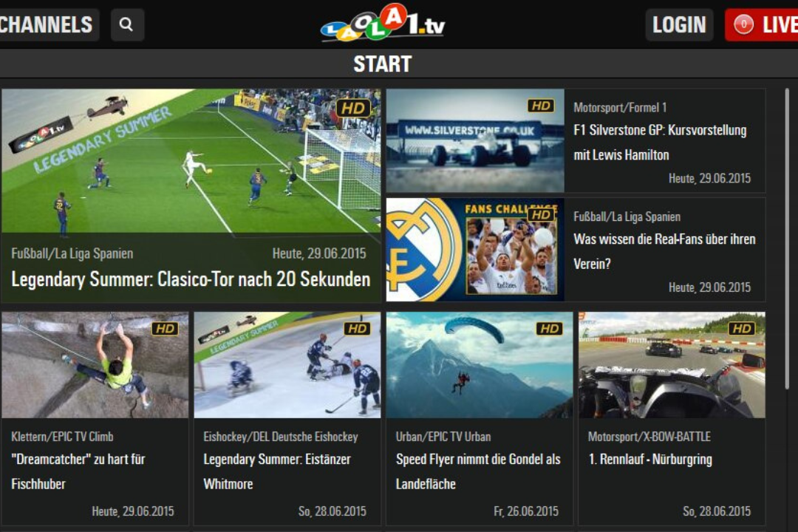Click HD badge on Nürburgring race thumbnail
Image resolution: width=798 pixels, height=532 pixels.
pyautogui.click(x=741, y=329)
